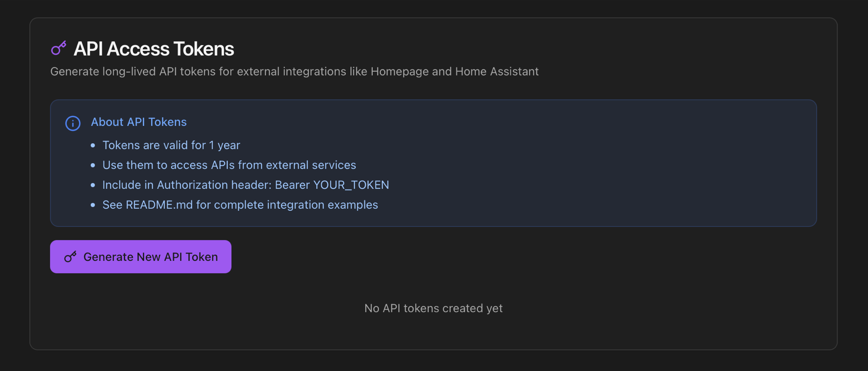
Task: Click the Bearer YOUR_TOKEN authorization header line
Action: 246,185
